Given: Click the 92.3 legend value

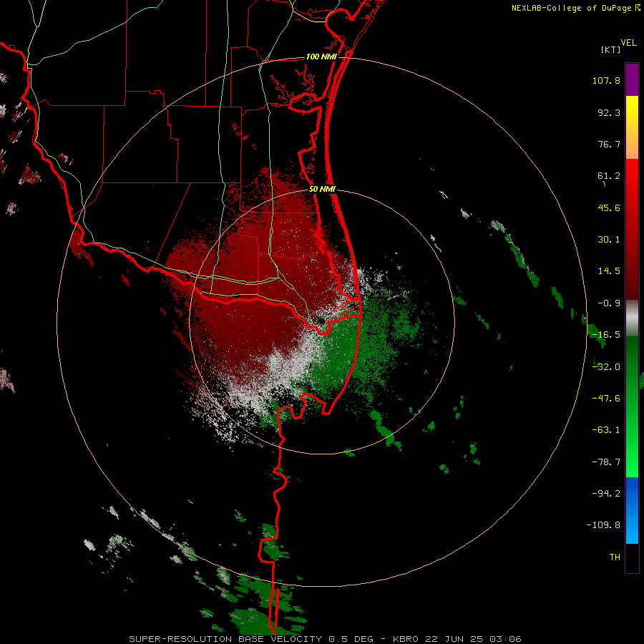Looking at the screenshot, I should [x=609, y=112].
